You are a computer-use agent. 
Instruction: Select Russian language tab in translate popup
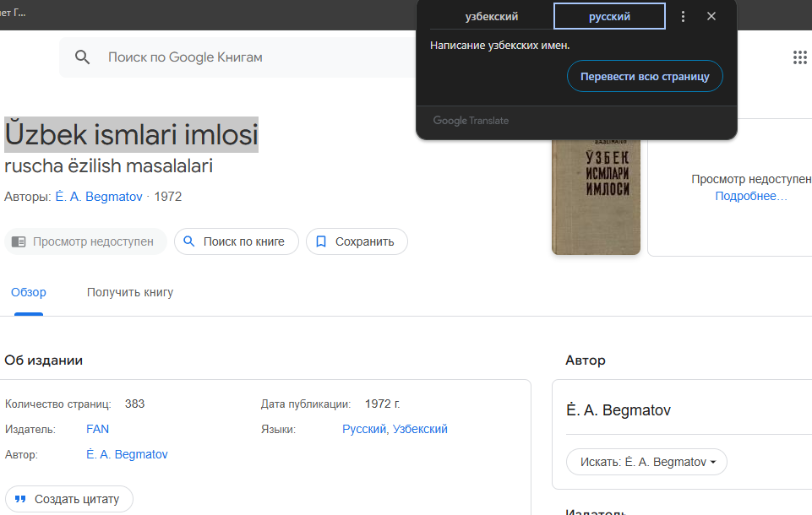609,17
